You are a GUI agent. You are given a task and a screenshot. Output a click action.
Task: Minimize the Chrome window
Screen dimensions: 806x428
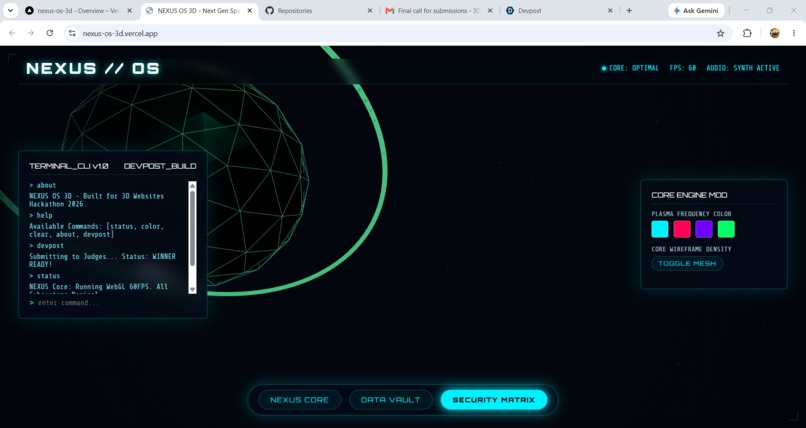click(746, 10)
